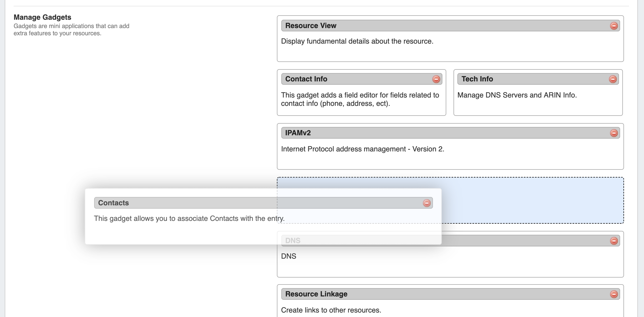The width and height of the screenshot is (644, 317).
Task: Grab the IPAMv2 gadget header bar
Action: point(444,133)
